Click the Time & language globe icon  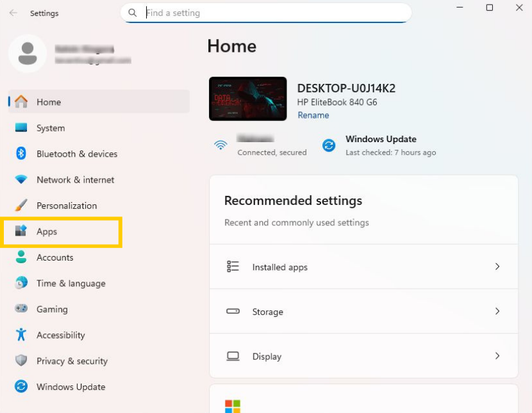point(21,282)
